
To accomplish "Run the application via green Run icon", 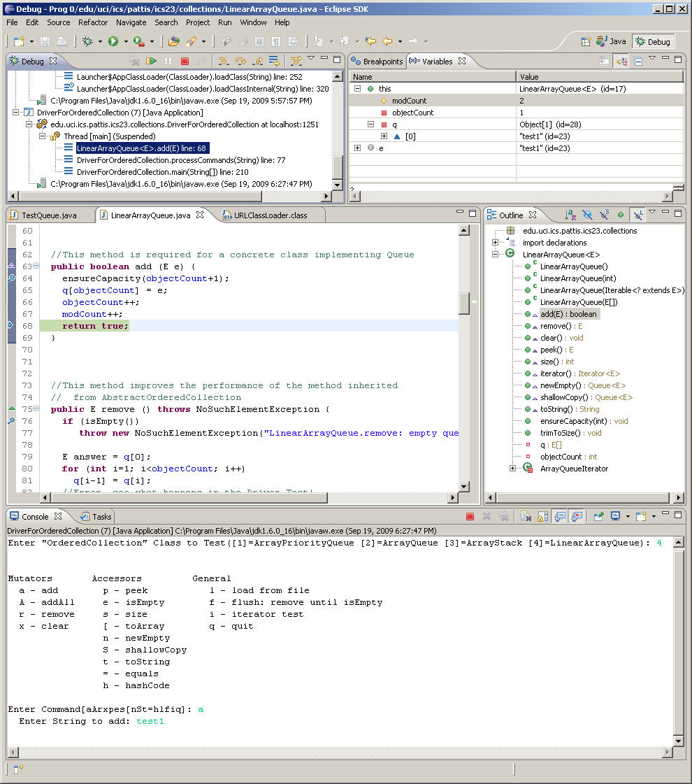I will [113, 41].
